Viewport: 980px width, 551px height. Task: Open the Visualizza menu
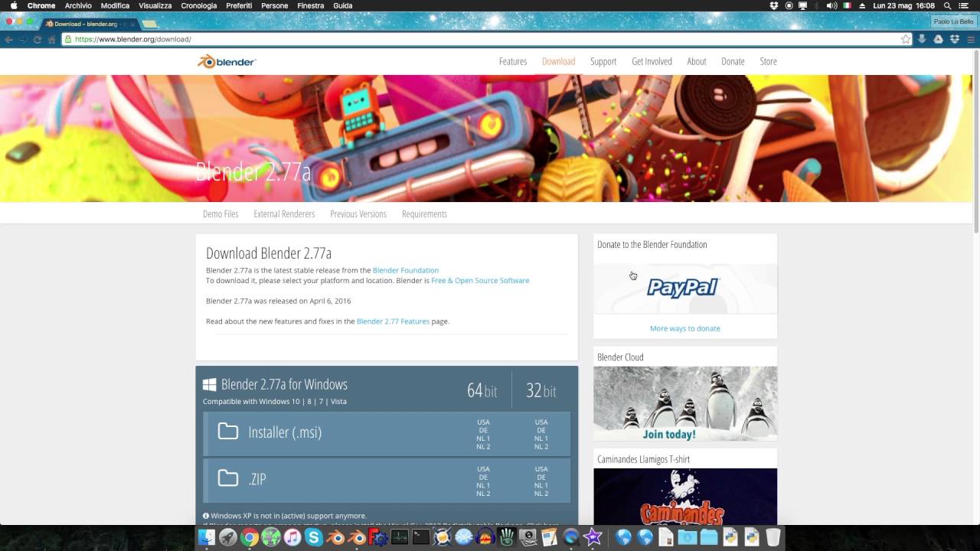pyautogui.click(x=155, y=5)
